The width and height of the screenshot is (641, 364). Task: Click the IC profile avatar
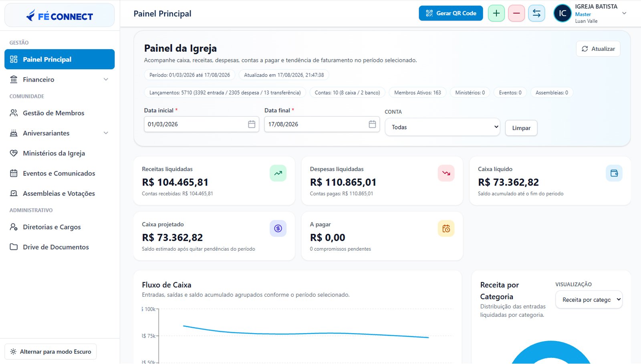click(562, 14)
